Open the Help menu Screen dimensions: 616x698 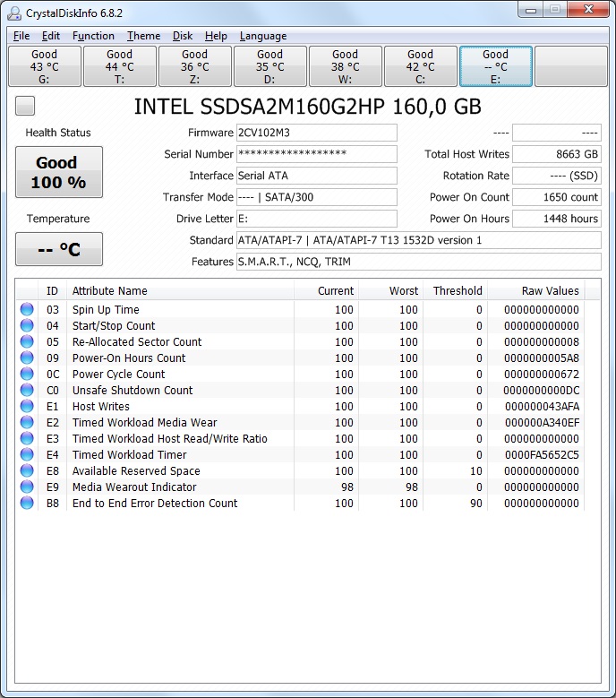pos(216,36)
